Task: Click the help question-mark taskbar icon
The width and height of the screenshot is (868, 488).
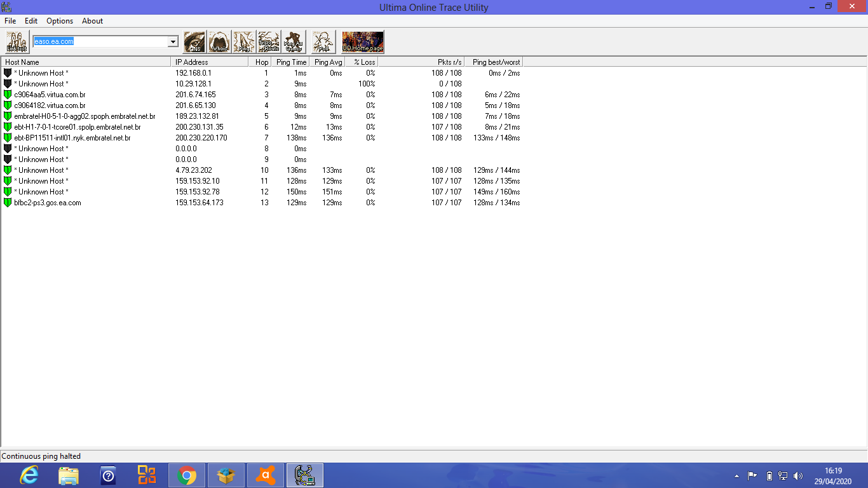Action: 108,475
